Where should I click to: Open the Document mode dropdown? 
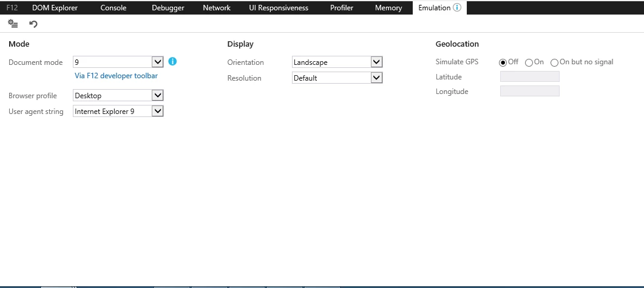point(157,62)
